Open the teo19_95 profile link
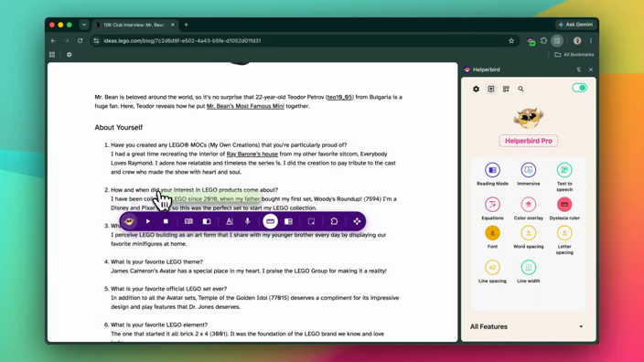This screenshot has height=362, width=644. [x=339, y=97]
